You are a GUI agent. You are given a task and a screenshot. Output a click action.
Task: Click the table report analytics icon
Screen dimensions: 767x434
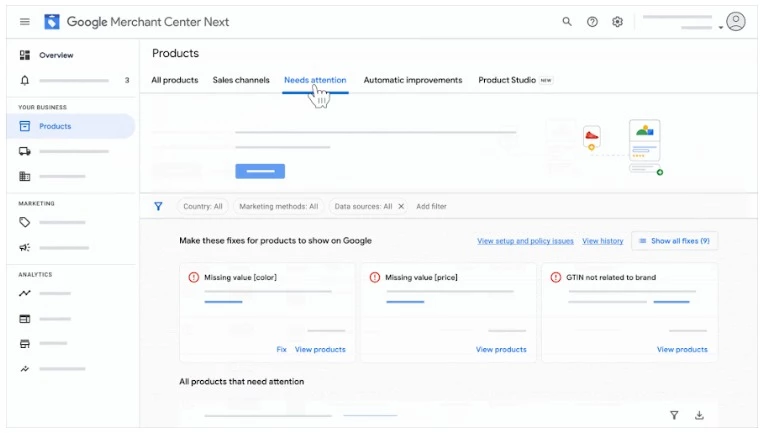[x=24, y=319]
